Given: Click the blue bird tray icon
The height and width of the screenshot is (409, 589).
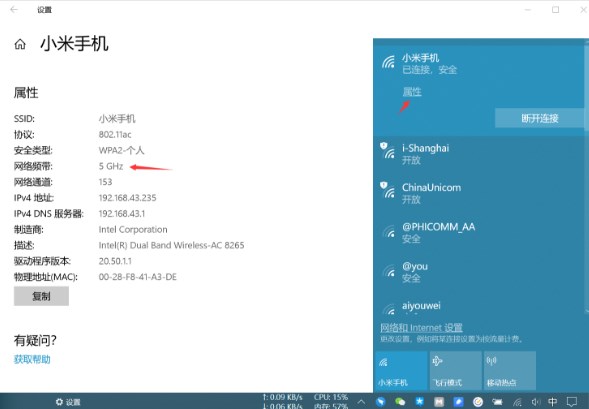Looking at the screenshot, I should pyautogui.click(x=381, y=402).
